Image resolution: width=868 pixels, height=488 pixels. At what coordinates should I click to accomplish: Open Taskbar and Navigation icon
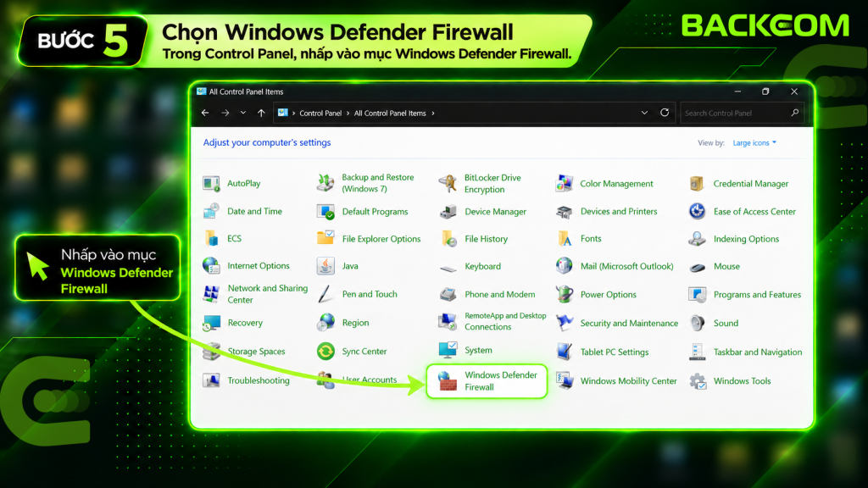697,352
